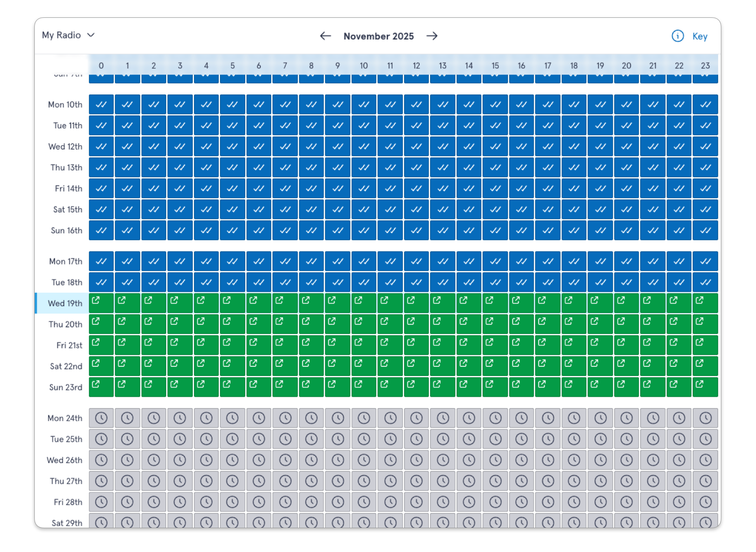Select Mon 24th hour 0 pending clock cell
Image resolution: width=756 pixels, height=552 pixels.
pyautogui.click(x=101, y=418)
